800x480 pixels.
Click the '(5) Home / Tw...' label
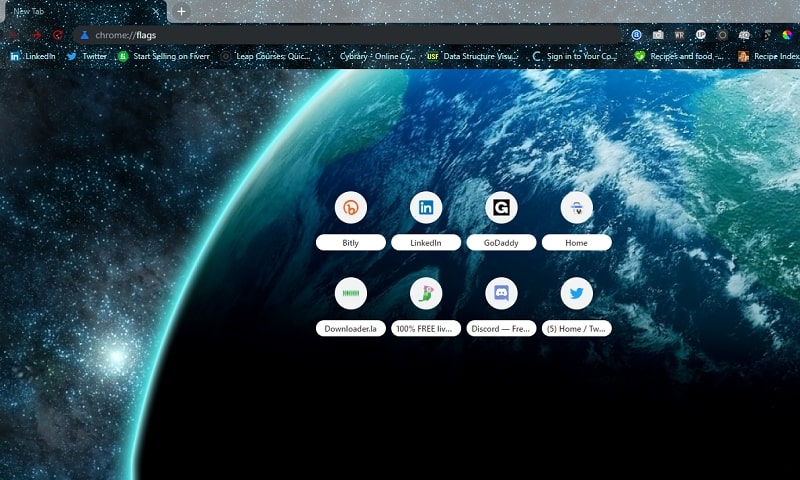coord(577,329)
